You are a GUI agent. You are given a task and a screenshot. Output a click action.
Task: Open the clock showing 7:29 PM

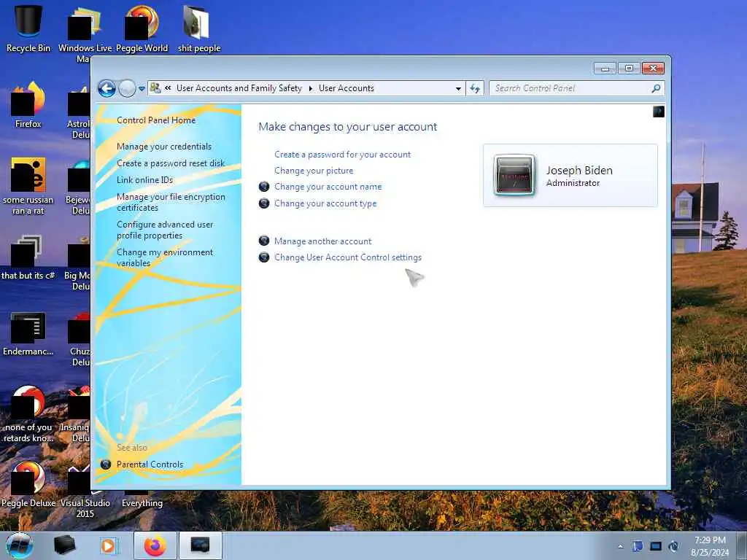[x=710, y=546]
